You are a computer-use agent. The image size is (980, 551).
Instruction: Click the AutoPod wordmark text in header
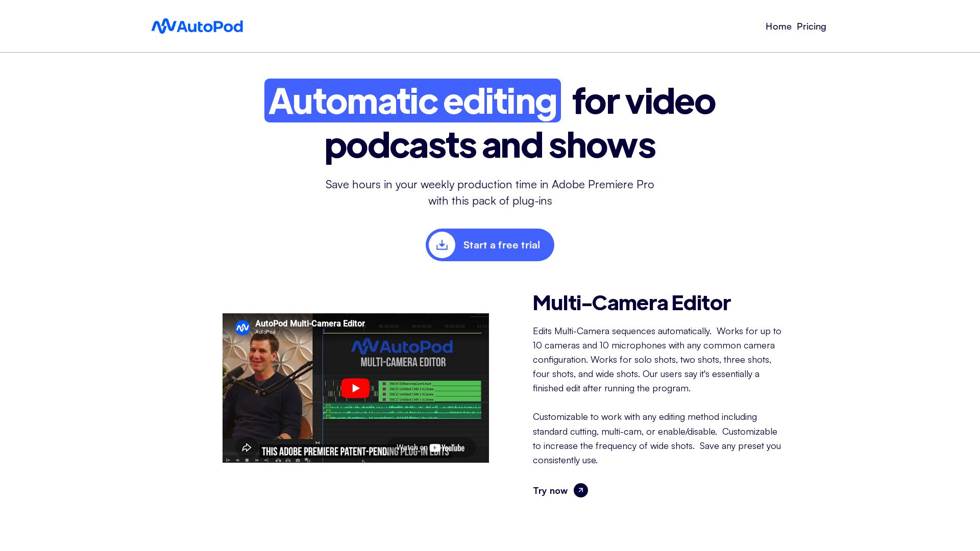point(210,27)
